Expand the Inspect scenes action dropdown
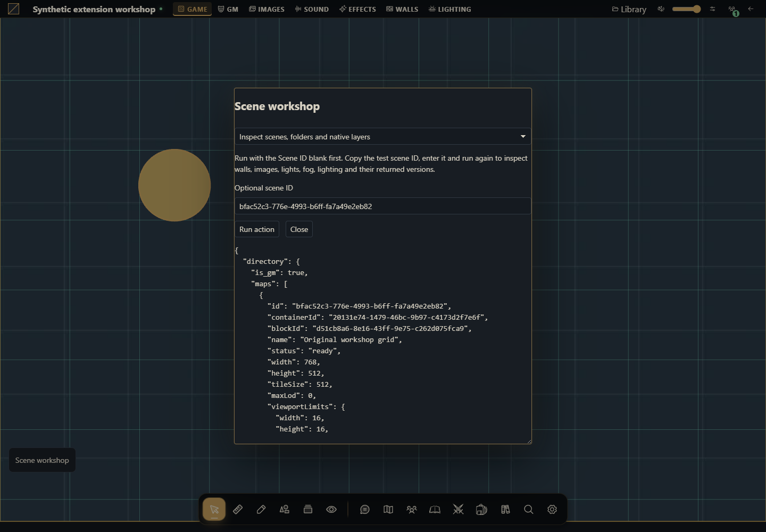Screen dimensions: 766x532 (383, 137)
